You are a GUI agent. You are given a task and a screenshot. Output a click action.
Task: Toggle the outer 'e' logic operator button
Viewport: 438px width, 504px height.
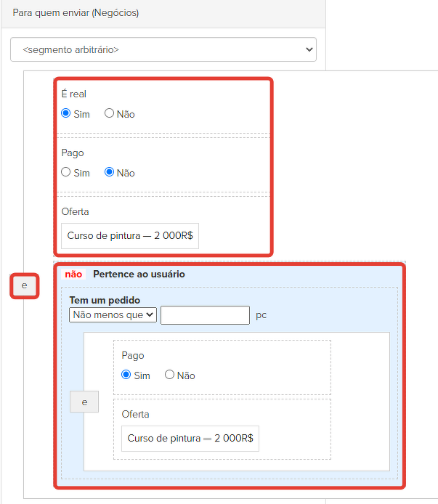point(24,286)
